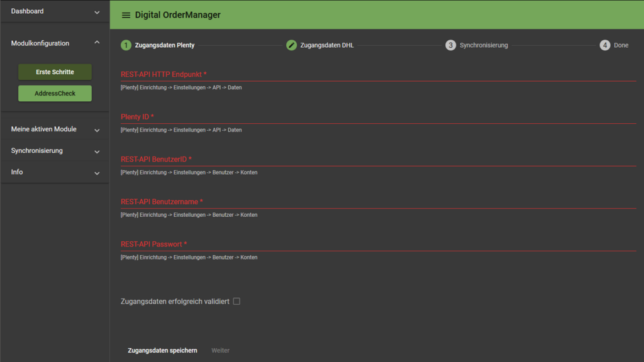This screenshot has width=644, height=362.
Task: Click step 1 circle icon for Zugangsdaten Plenty
Action: click(126, 45)
